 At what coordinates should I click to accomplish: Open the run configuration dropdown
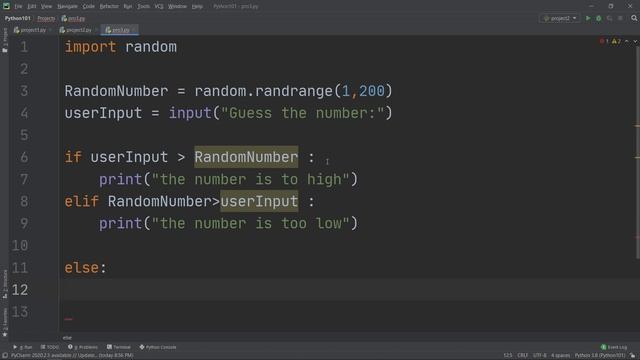click(x=560, y=18)
